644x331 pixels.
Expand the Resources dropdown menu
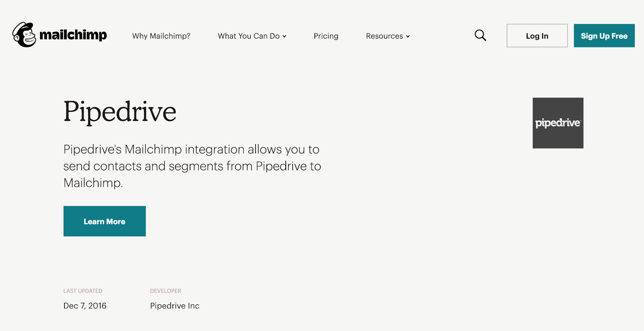point(388,36)
